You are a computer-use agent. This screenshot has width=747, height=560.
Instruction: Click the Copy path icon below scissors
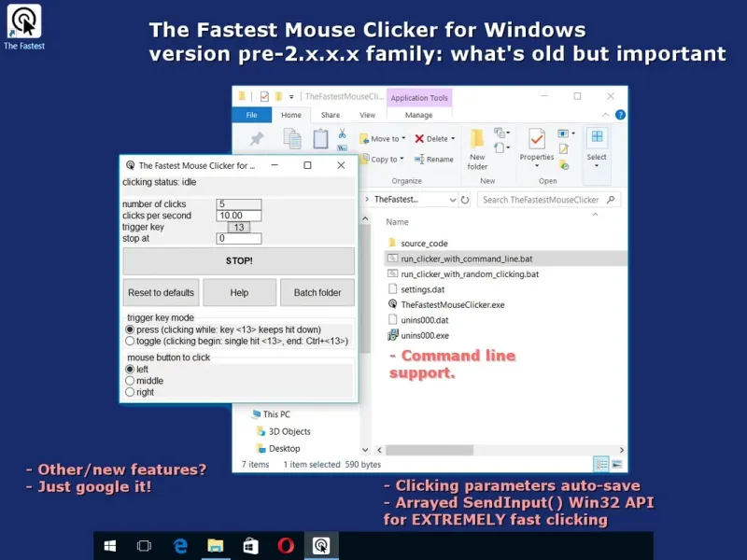(342, 148)
